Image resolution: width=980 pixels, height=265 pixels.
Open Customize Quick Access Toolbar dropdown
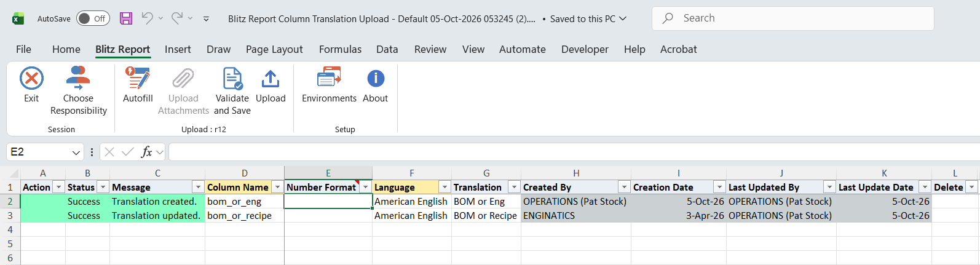pos(206,19)
